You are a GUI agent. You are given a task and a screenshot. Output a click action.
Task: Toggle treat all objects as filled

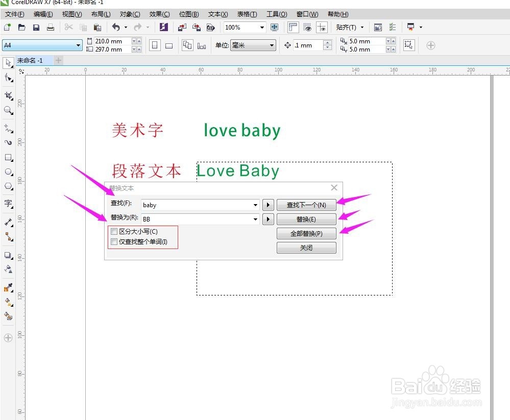click(x=408, y=45)
